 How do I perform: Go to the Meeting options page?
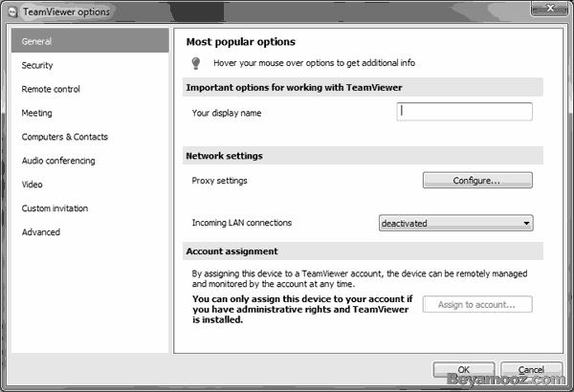pyautogui.click(x=37, y=113)
